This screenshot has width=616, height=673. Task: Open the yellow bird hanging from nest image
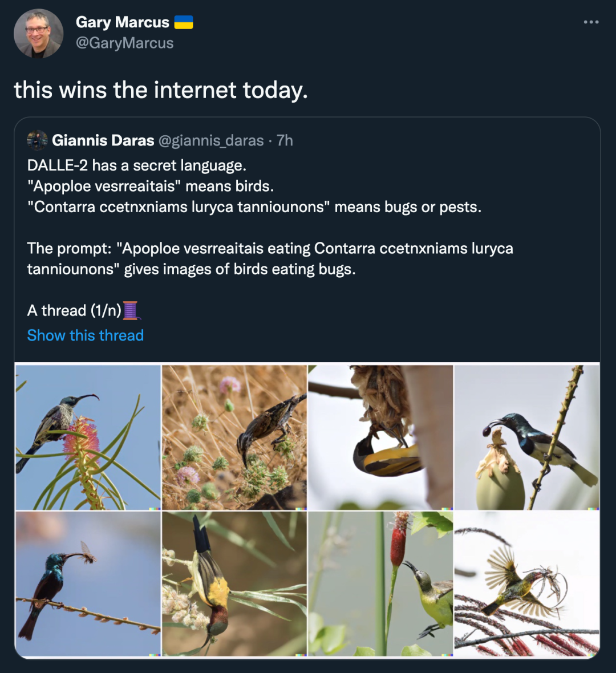point(380,437)
